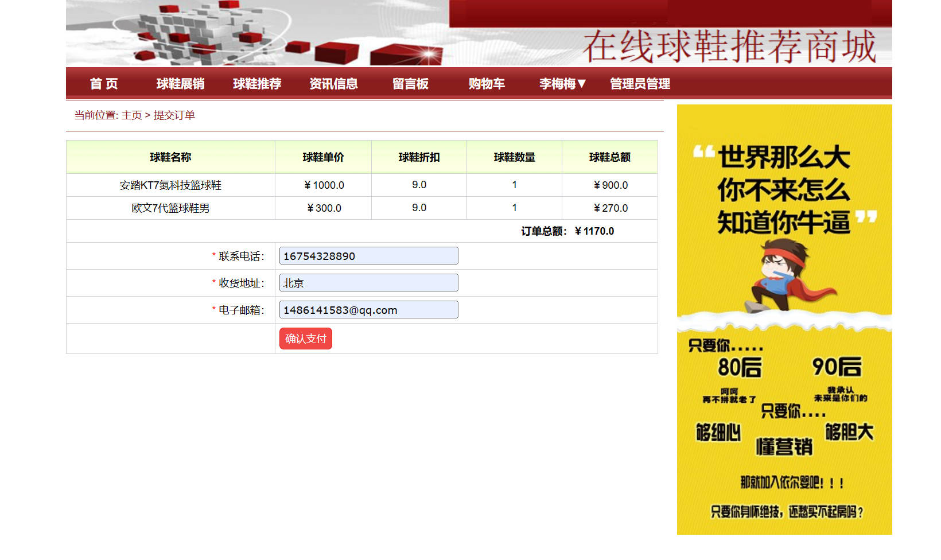This screenshot has width=941, height=560.
Task: Open the 球鞋推荐 page
Action: pyautogui.click(x=257, y=84)
